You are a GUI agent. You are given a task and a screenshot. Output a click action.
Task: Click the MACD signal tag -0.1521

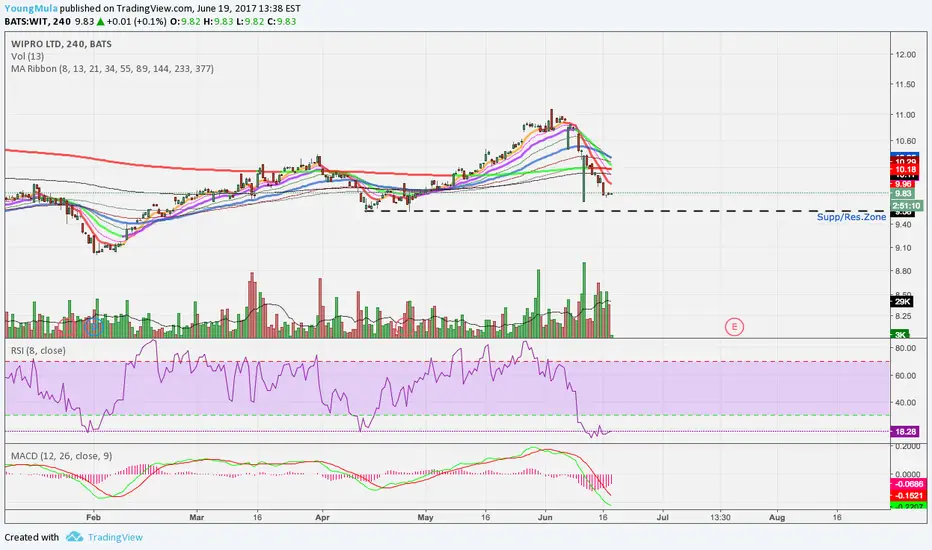[908, 496]
